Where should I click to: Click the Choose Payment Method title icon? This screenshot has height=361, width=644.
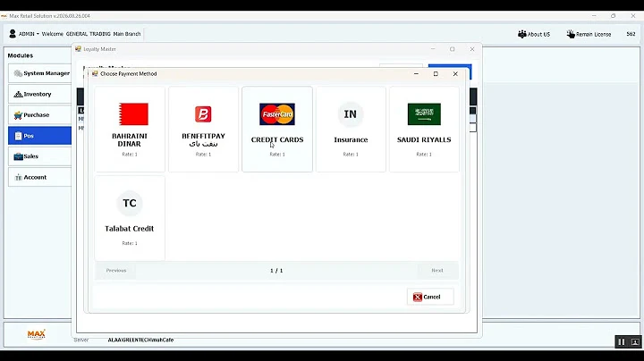tap(95, 74)
